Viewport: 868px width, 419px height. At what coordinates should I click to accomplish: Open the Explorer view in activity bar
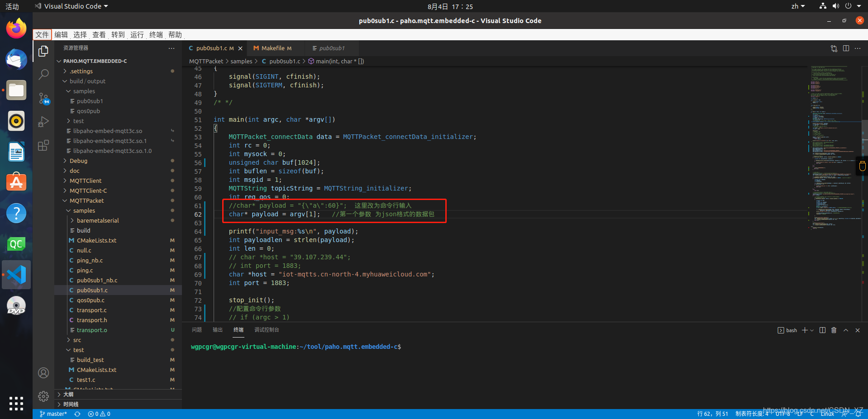click(43, 51)
